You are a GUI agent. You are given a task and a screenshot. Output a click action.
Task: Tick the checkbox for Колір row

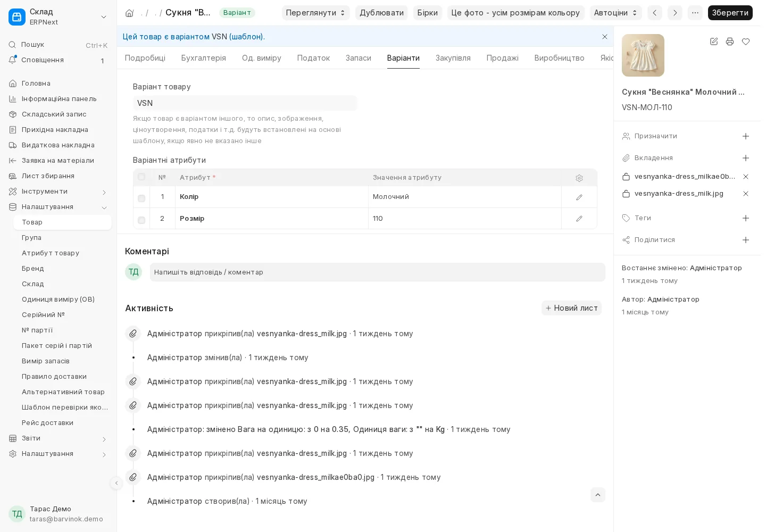[x=141, y=198]
